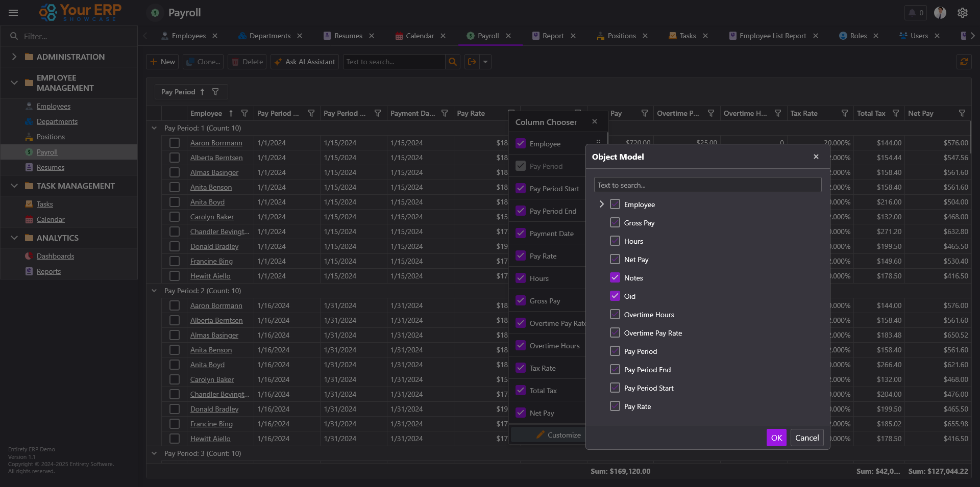Open the export dropdown arrow

485,62
